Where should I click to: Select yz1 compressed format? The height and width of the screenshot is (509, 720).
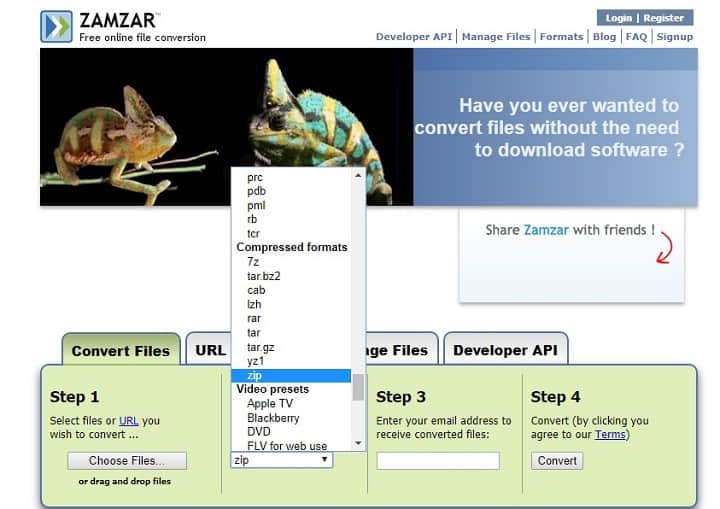pyautogui.click(x=291, y=361)
